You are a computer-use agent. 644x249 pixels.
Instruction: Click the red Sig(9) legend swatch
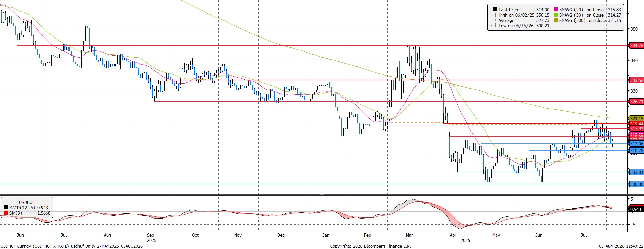coord(6,213)
